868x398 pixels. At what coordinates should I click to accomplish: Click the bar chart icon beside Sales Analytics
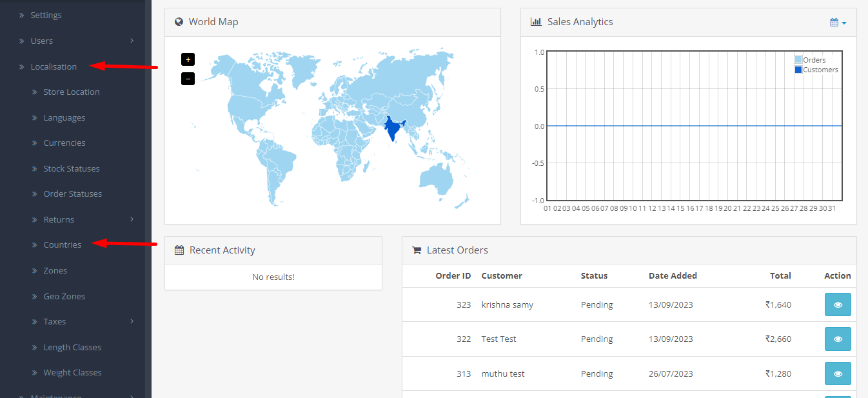point(536,22)
